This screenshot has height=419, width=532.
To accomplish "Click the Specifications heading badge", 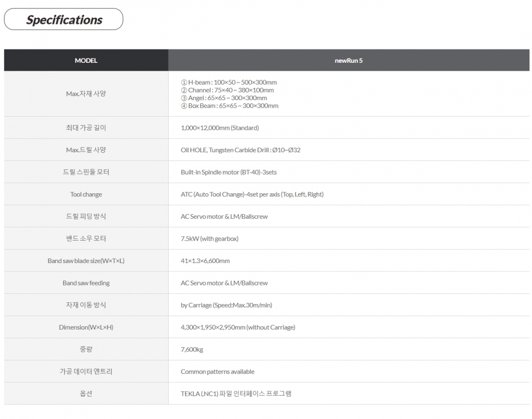I will click(64, 20).
